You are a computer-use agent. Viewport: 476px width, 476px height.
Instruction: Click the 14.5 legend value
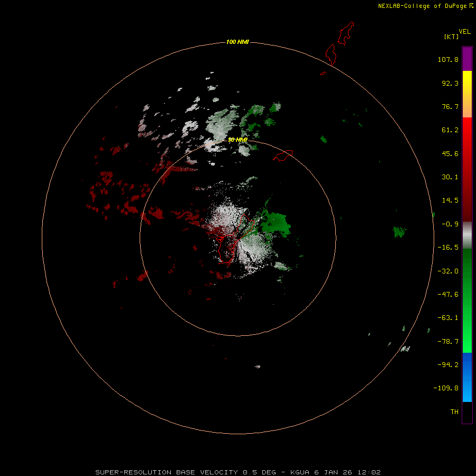[450, 200]
